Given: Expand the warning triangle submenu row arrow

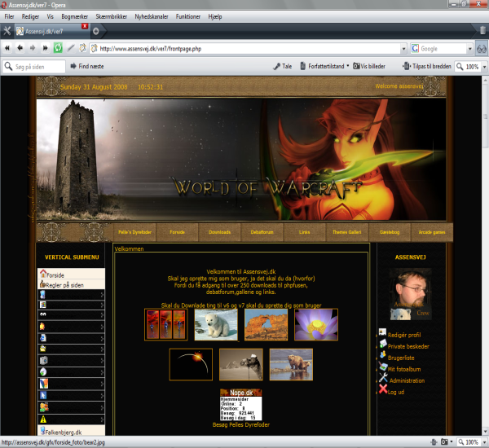Looking at the screenshot, I should pos(102,419).
